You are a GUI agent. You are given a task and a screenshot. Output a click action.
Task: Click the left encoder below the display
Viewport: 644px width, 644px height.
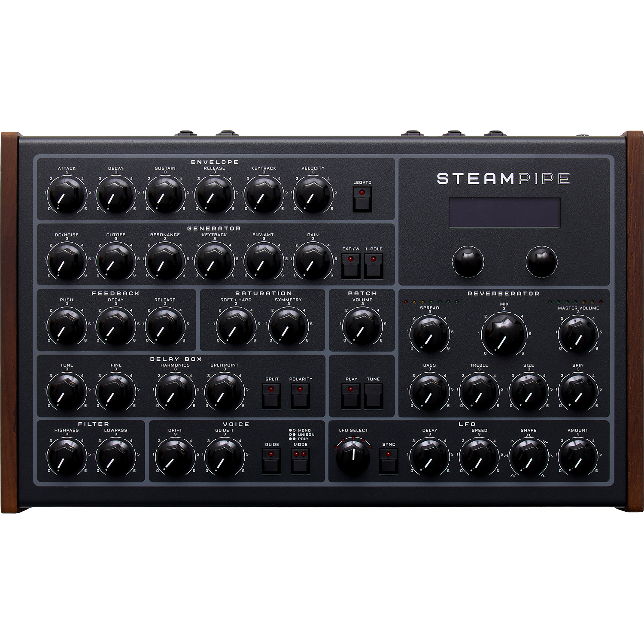468,261
